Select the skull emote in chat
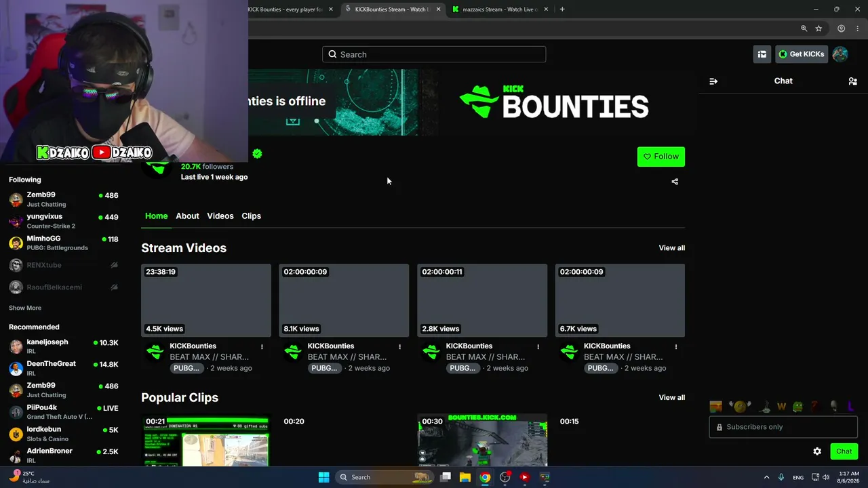The height and width of the screenshot is (488, 868). [x=833, y=407]
